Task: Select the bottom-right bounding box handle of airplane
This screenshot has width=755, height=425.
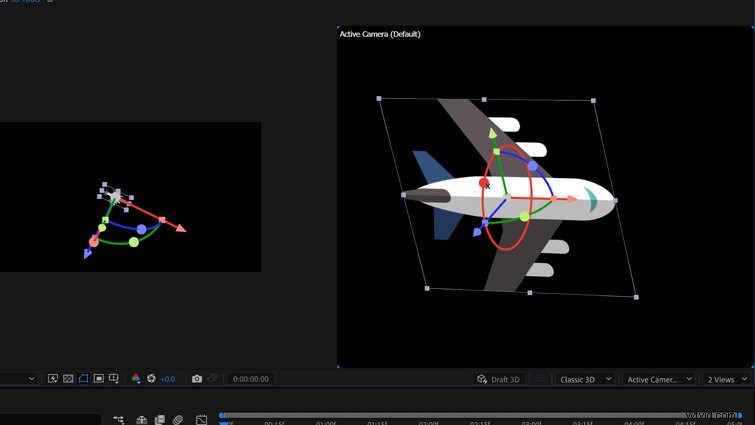Action: (x=636, y=297)
